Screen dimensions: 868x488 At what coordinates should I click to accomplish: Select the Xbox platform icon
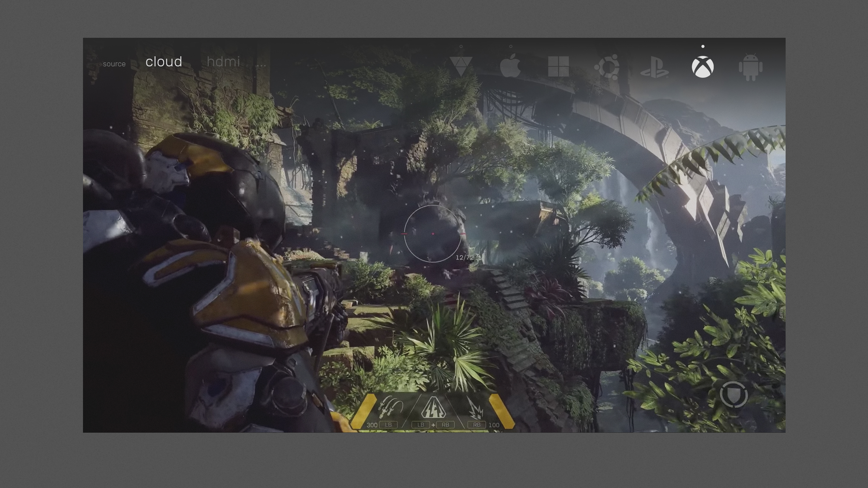(x=703, y=67)
